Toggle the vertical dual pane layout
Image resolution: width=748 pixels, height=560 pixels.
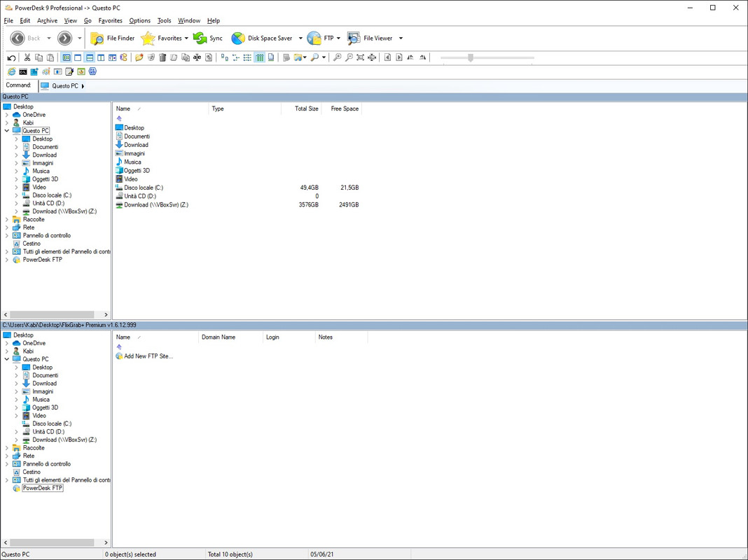pyautogui.click(x=101, y=57)
